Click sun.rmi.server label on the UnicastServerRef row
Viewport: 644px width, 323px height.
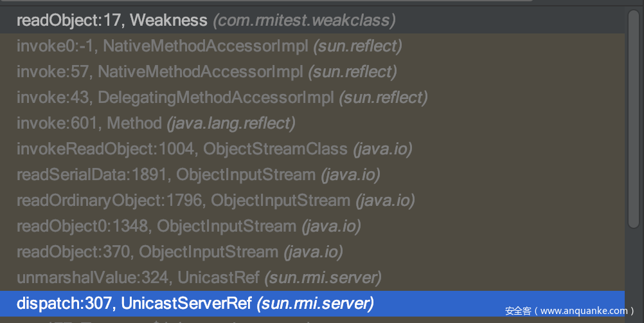click(315, 303)
